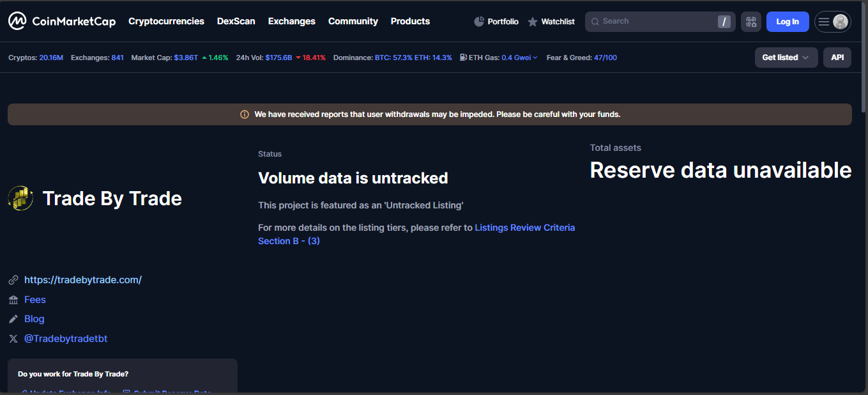
Task: Expand the Get listed dropdown
Action: [786, 58]
